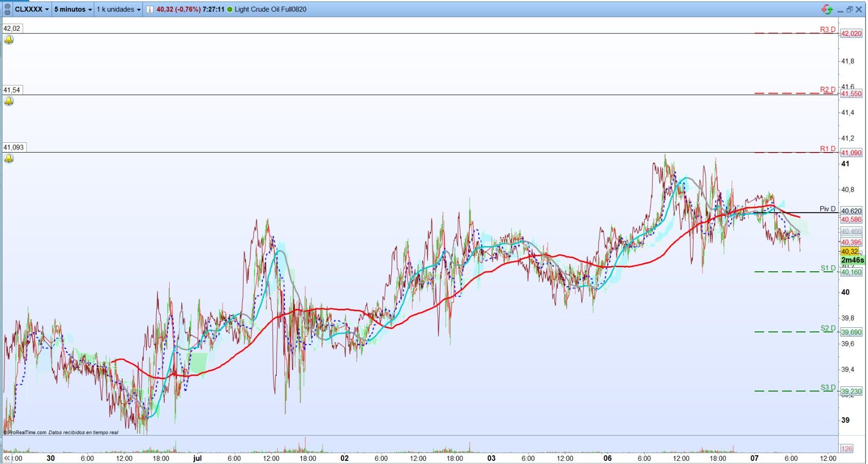Click the S1 D support label
The image size is (868, 464).
click(x=828, y=268)
